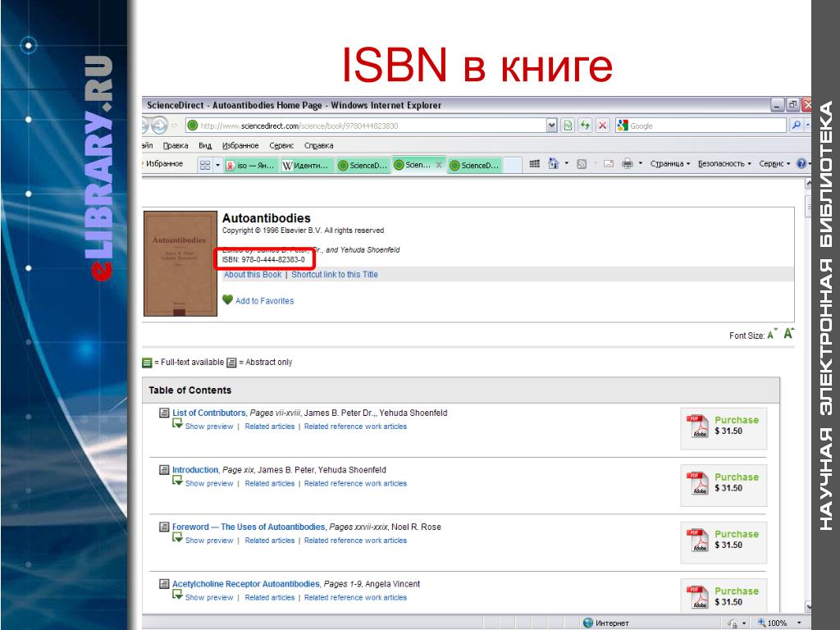The height and width of the screenshot is (630, 840).
Task: Open 'Foreword — The Uses of Autoantibodies' link
Action: click(249, 527)
